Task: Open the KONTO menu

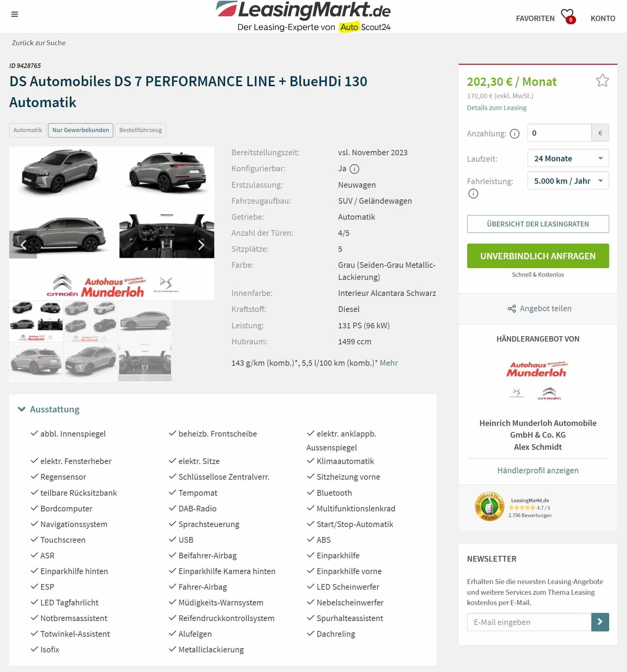Action: pyautogui.click(x=603, y=18)
